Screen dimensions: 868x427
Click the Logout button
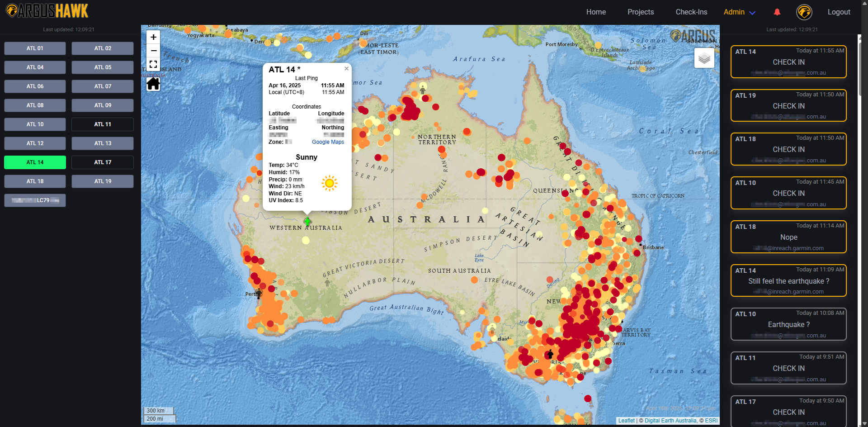[839, 12]
